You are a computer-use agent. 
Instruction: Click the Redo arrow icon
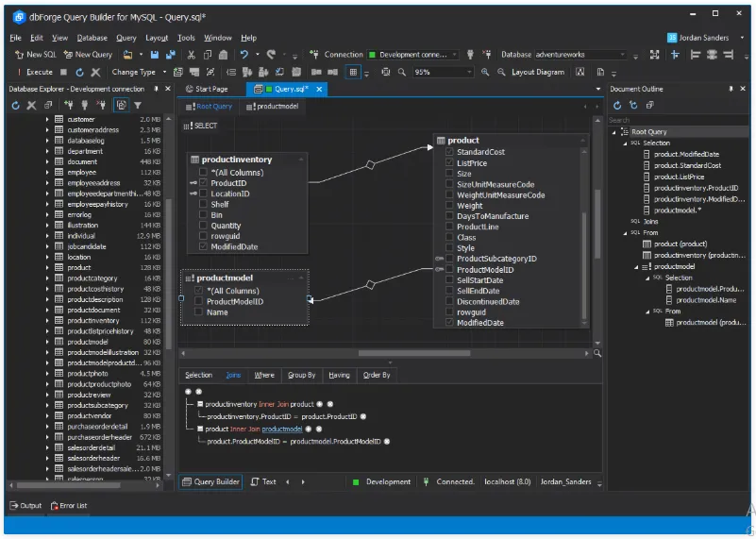tap(272, 55)
